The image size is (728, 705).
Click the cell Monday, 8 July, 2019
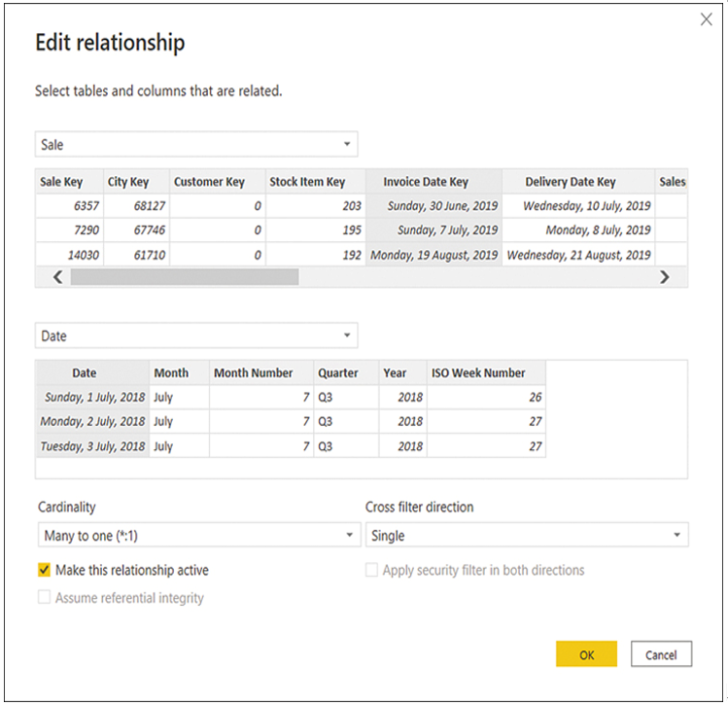tap(578, 229)
